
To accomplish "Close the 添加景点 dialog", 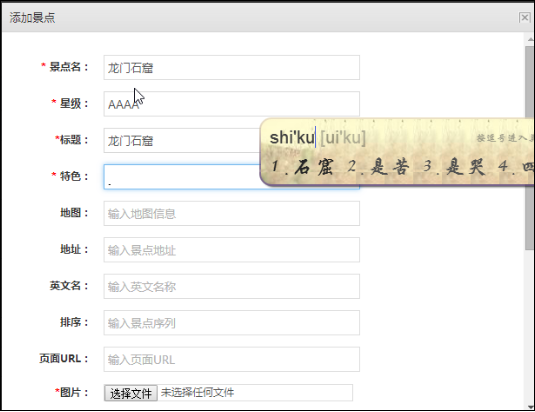I will point(524,17).
